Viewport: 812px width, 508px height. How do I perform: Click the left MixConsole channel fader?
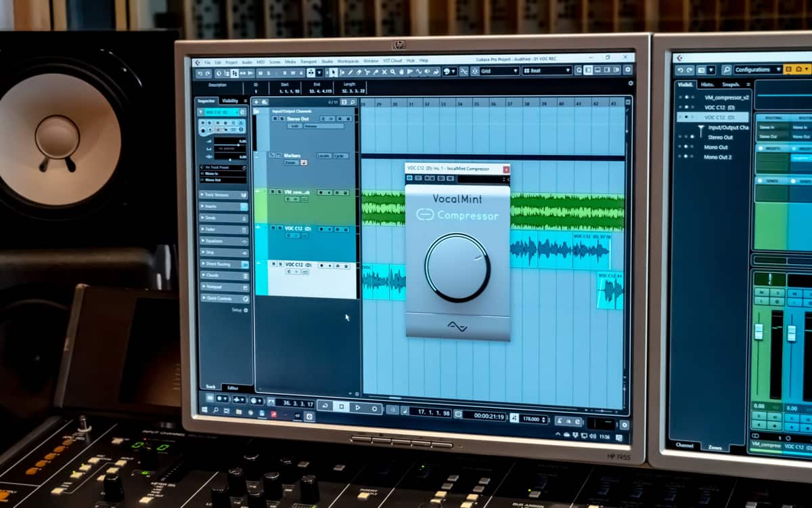[x=759, y=332]
